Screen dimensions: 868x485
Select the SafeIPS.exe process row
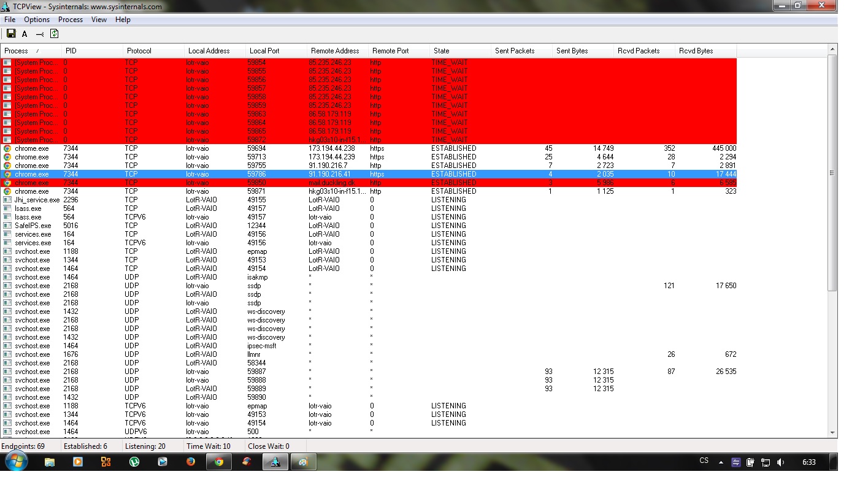33,226
